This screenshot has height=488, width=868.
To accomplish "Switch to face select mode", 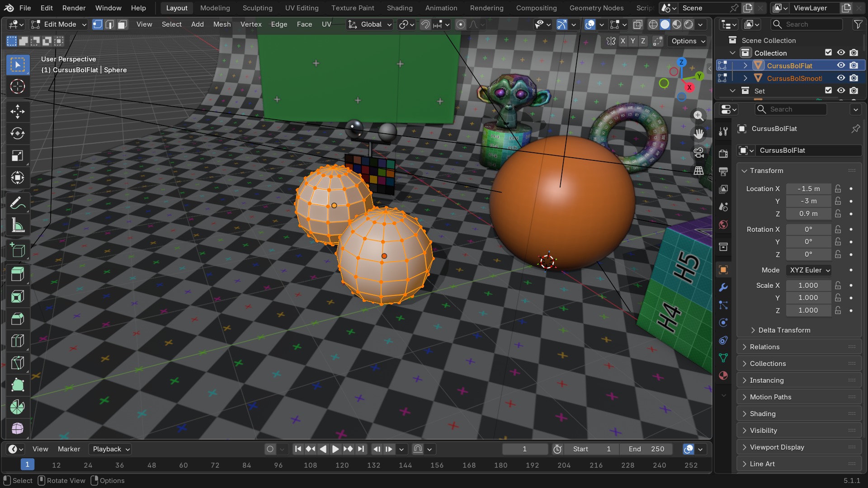I will (122, 24).
